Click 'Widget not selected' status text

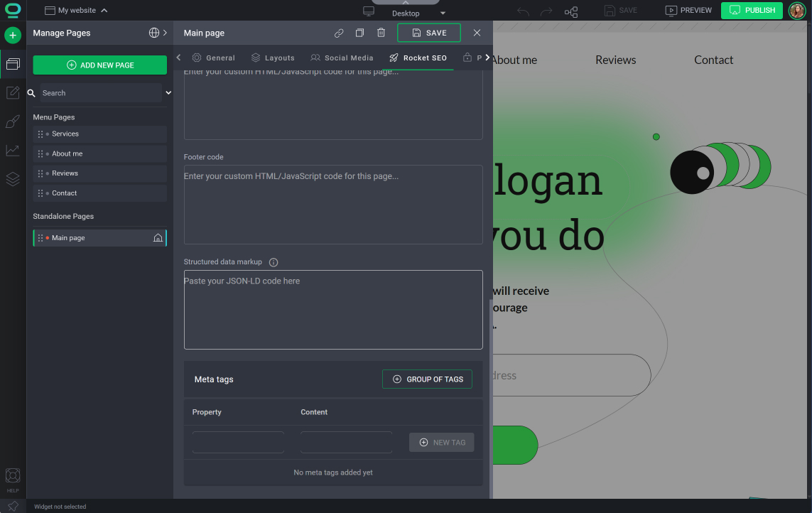[x=60, y=507]
